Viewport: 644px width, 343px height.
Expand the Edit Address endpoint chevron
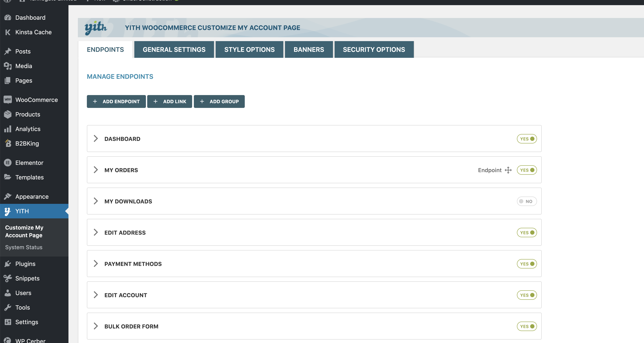95,233
